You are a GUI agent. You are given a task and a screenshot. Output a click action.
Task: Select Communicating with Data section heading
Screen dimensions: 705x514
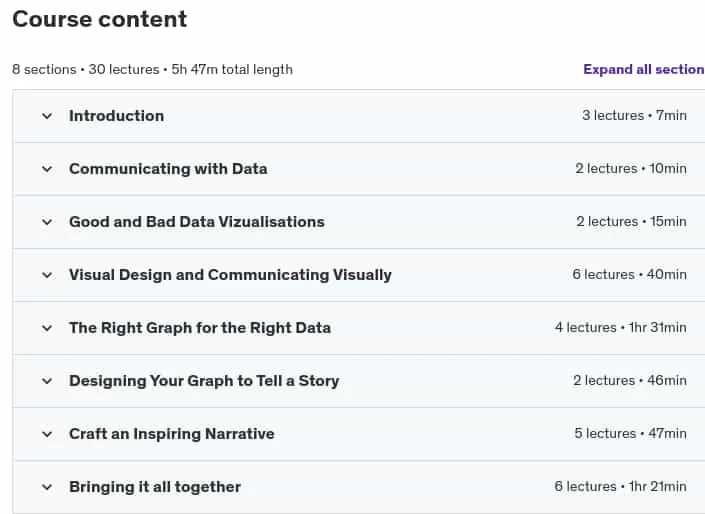[x=168, y=169]
